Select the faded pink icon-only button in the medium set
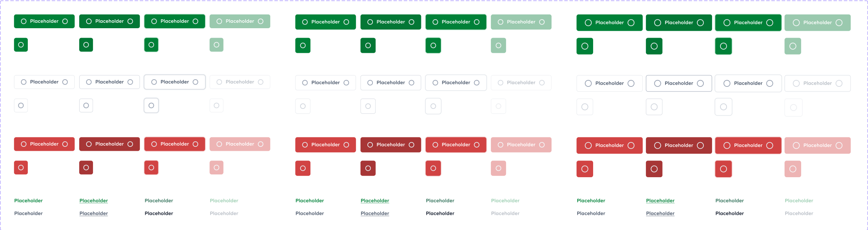 click(498, 168)
